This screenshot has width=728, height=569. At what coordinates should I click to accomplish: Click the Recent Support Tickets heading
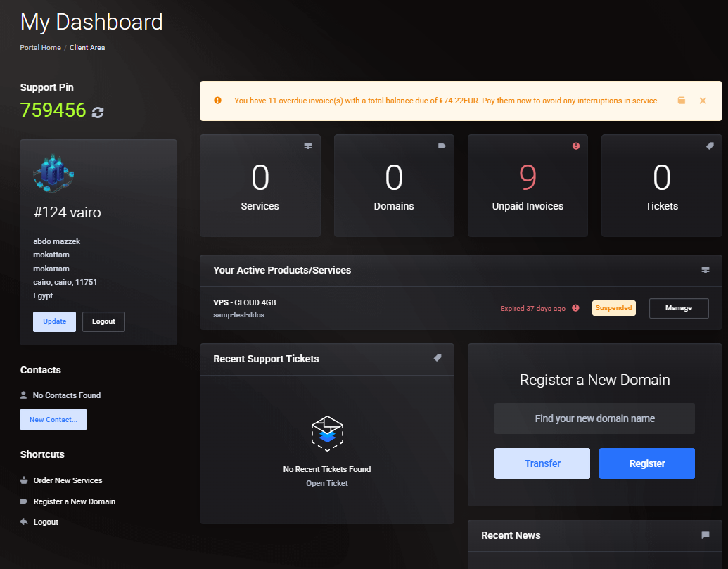point(266,359)
